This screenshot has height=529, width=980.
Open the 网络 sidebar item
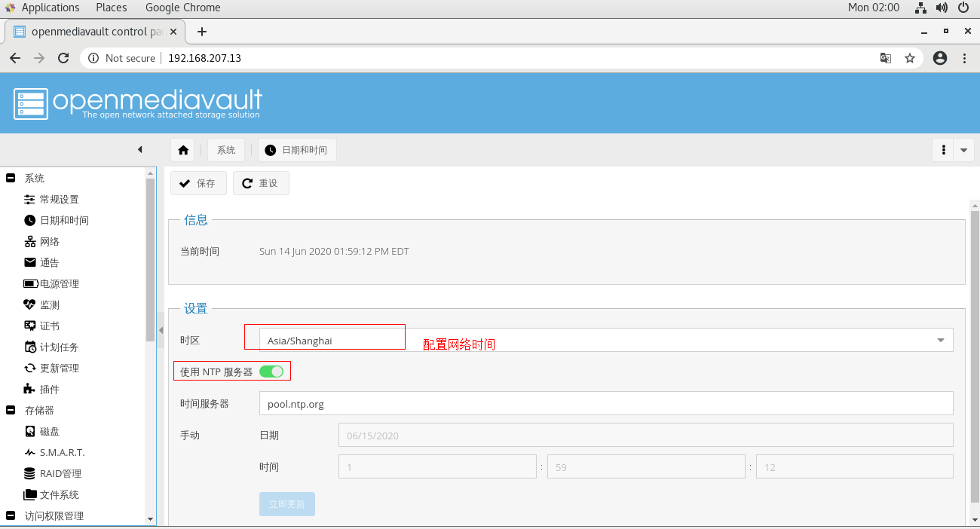pyautogui.click(x=50, y=242)
